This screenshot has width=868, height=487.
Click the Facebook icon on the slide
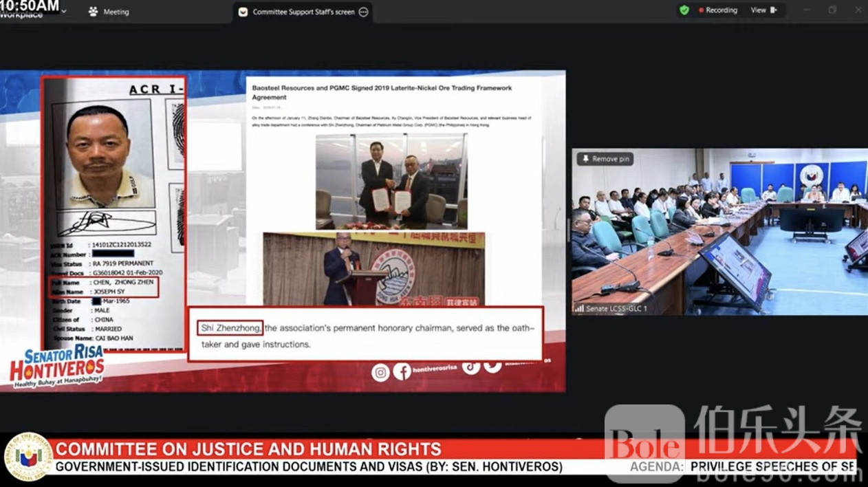click(x=402, y=372)
